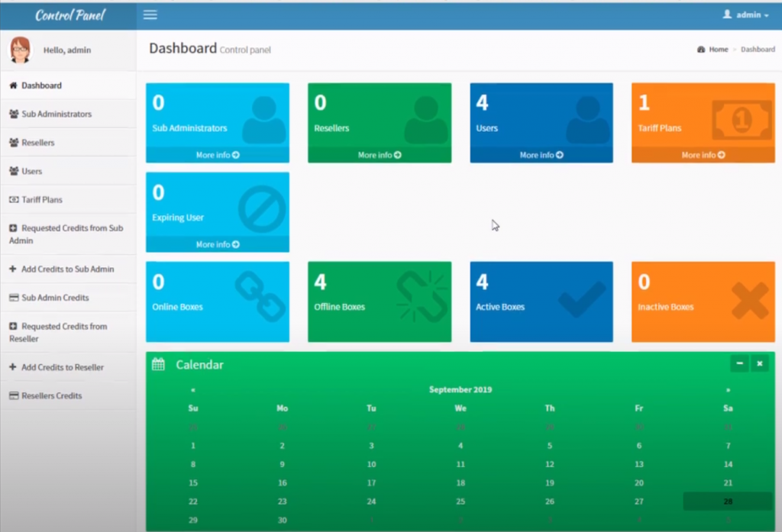Advance to next month with the right calendar arrow
The height and width of the screenshot is (532, 782).
click(x=728, y=389)
